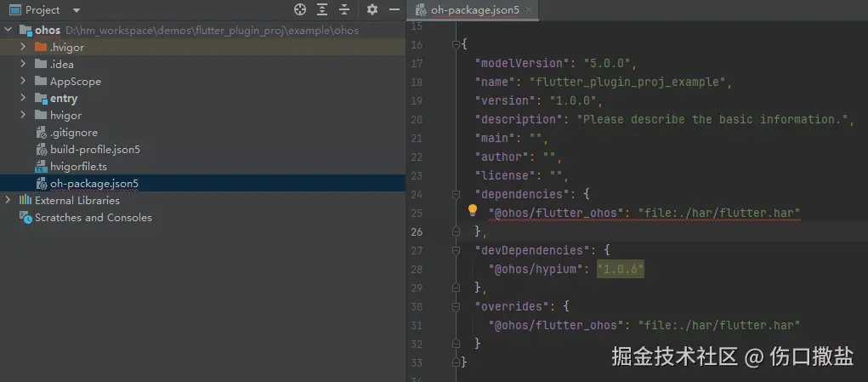868x382 pixels.
Task: Click the Scratches and Consoles icon
Action: tap(26, 217)
